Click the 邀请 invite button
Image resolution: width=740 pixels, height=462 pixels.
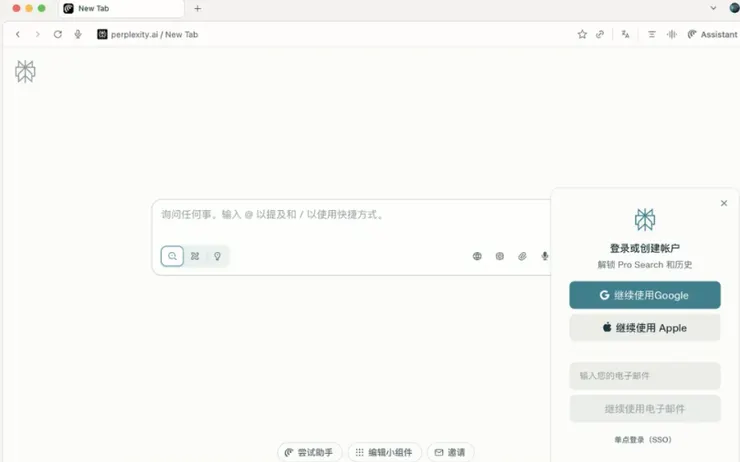[x=450, y=453]
